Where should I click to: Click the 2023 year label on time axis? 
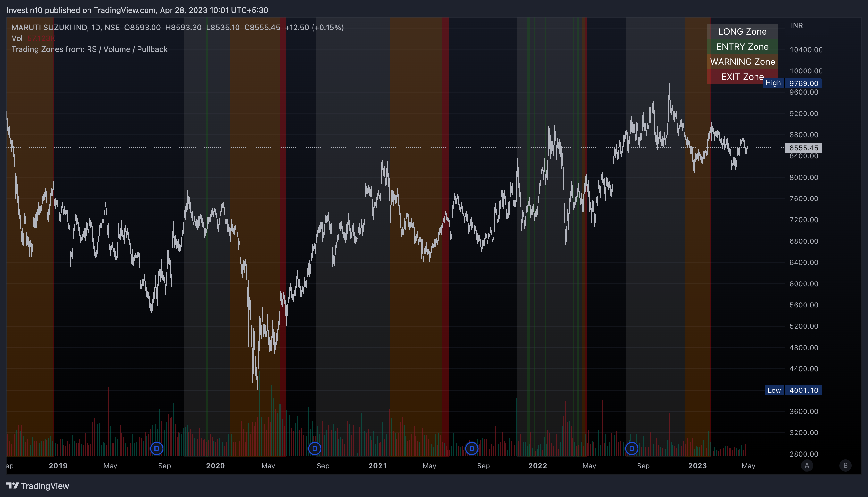[x=697, y=466]
